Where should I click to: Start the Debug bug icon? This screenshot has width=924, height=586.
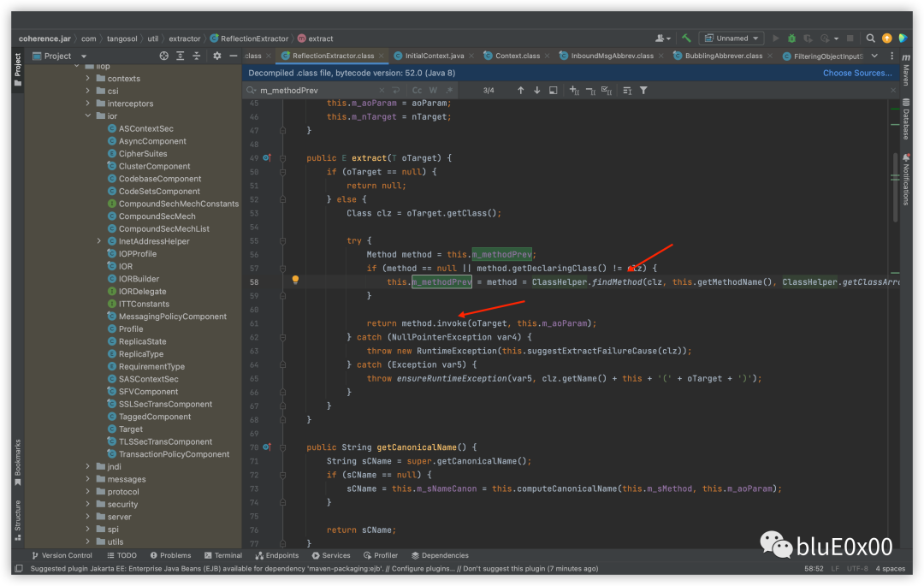coord(792,38)
